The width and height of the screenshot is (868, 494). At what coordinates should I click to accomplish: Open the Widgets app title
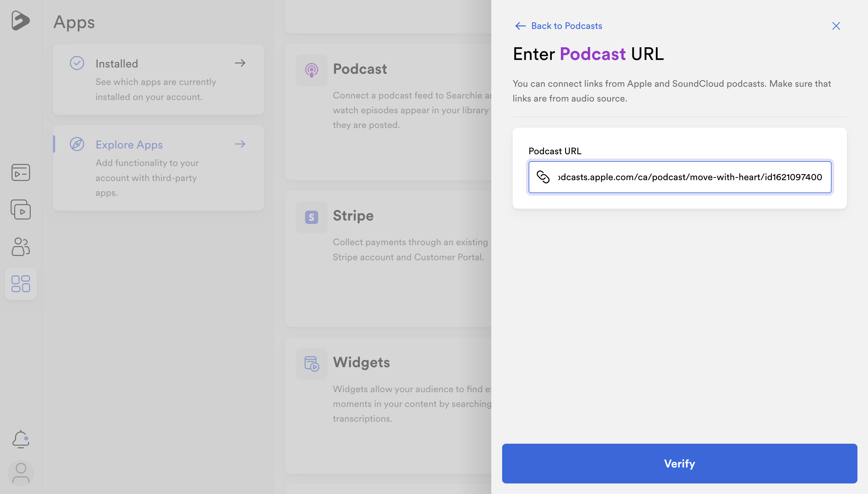(x=361, y=362)
